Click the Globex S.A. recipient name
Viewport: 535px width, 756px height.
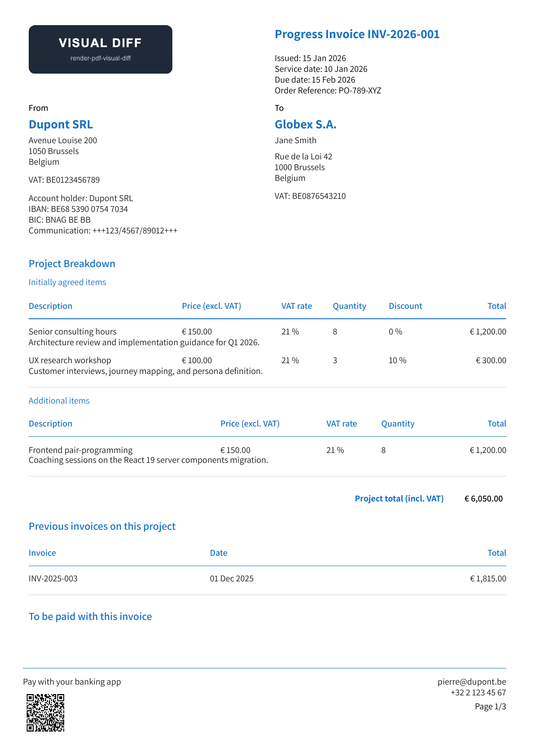click(x=306, y=124)
